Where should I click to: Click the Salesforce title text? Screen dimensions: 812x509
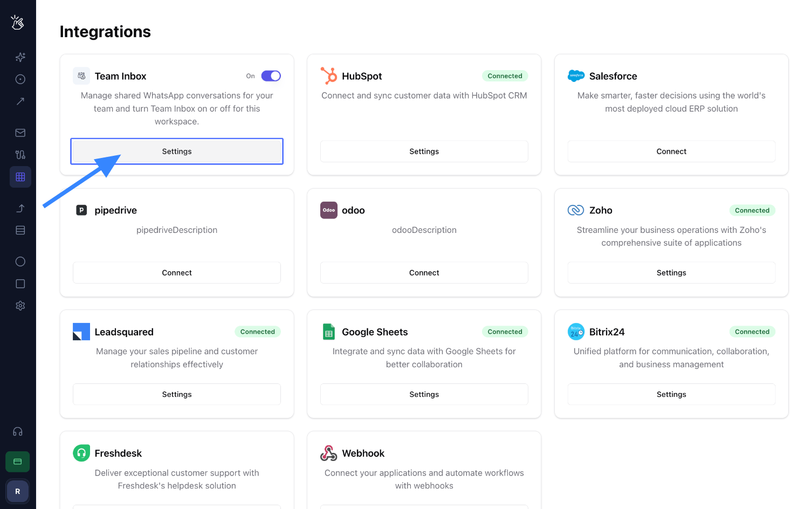click(x=613, y=76)
